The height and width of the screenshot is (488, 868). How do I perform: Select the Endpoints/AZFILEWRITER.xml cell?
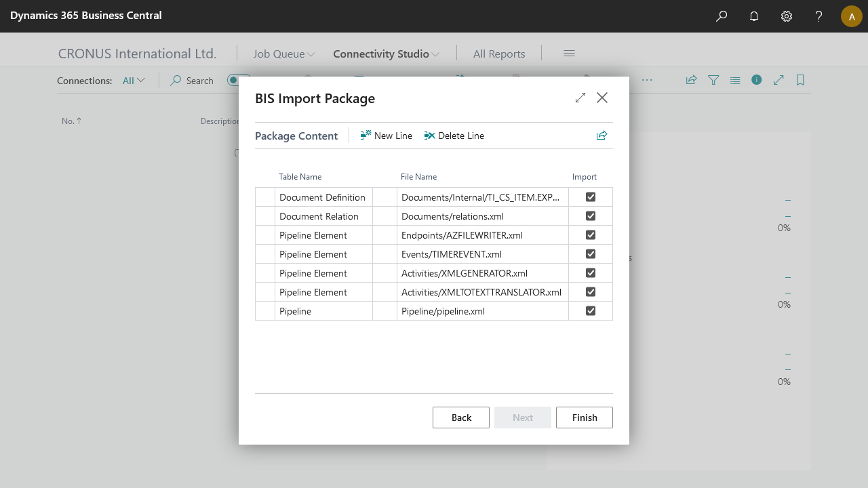[x=483, y=235]
